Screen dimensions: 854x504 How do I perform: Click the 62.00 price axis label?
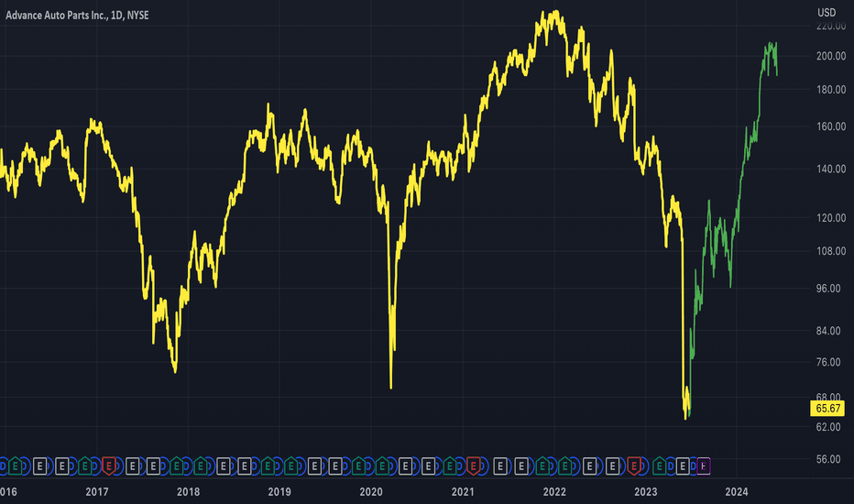tap(827, 427)
